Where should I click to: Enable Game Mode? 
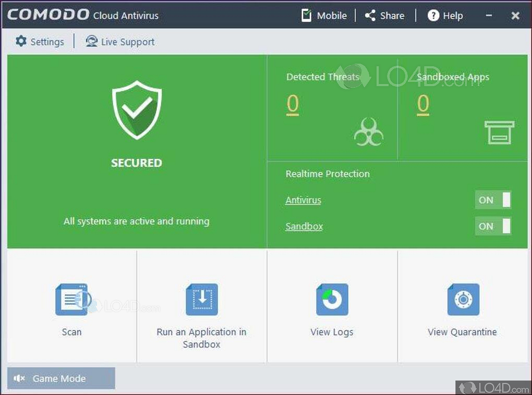pyautogui.click(x=61, y=378)
